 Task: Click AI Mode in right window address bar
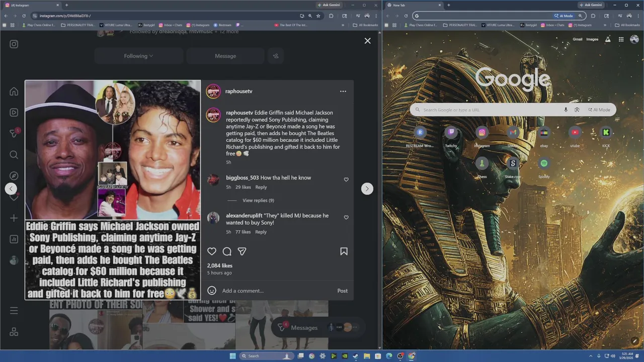click(x=564, y=16)
